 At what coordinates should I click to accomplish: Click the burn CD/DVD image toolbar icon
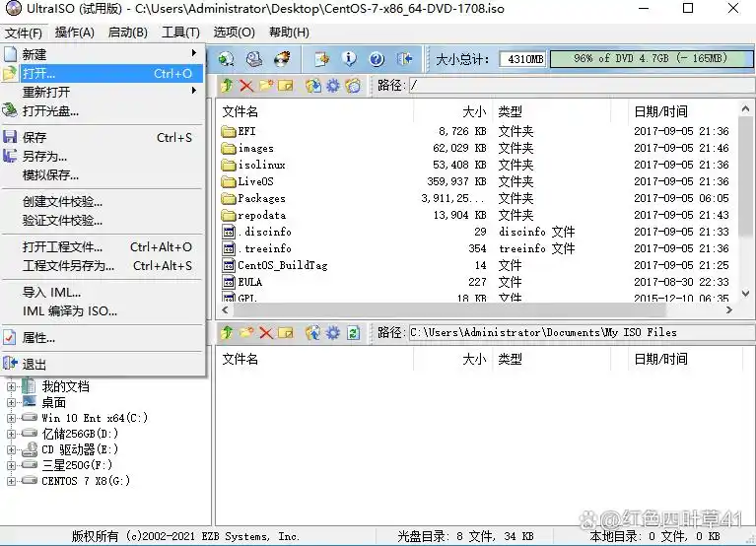pos(282,59)
